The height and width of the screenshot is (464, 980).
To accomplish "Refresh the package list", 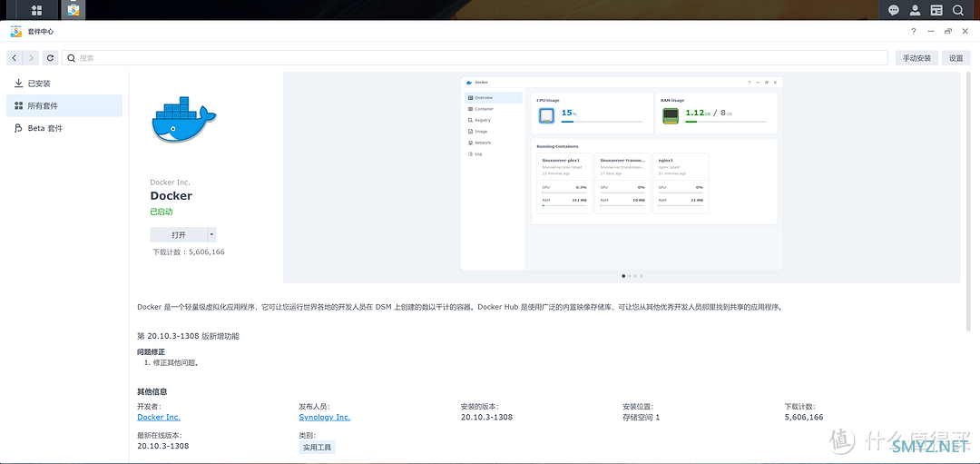I will coord(51,58).
